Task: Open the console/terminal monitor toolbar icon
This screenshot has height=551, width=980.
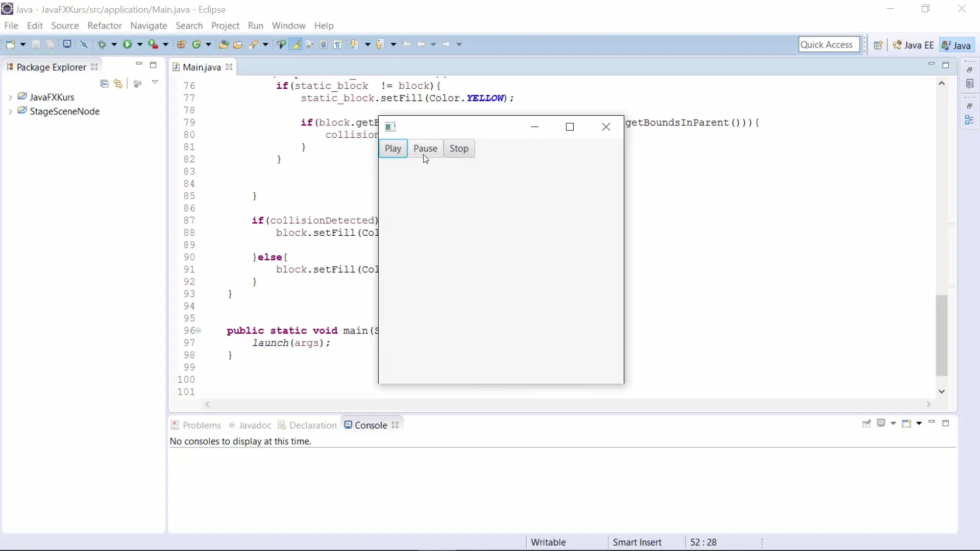Action: [x=67, y=44]
